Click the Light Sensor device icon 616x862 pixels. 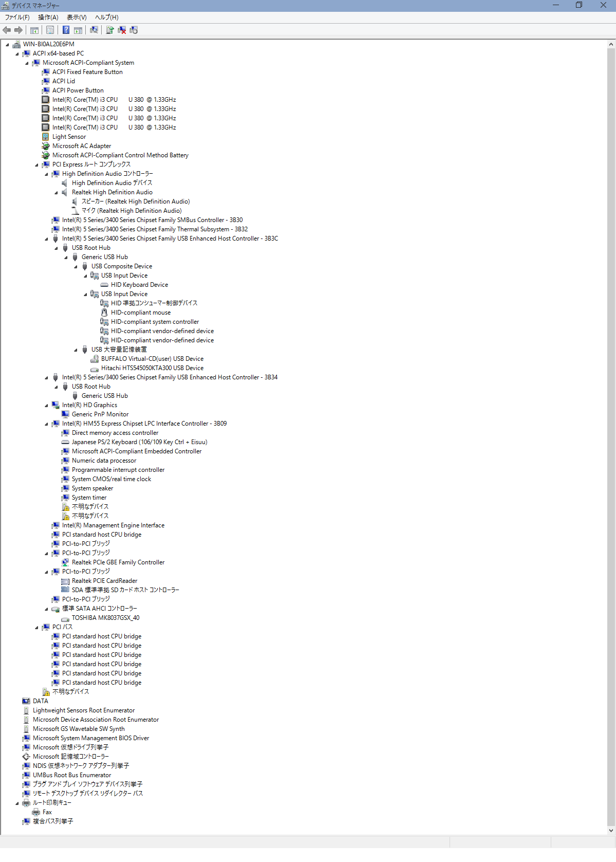46,137
